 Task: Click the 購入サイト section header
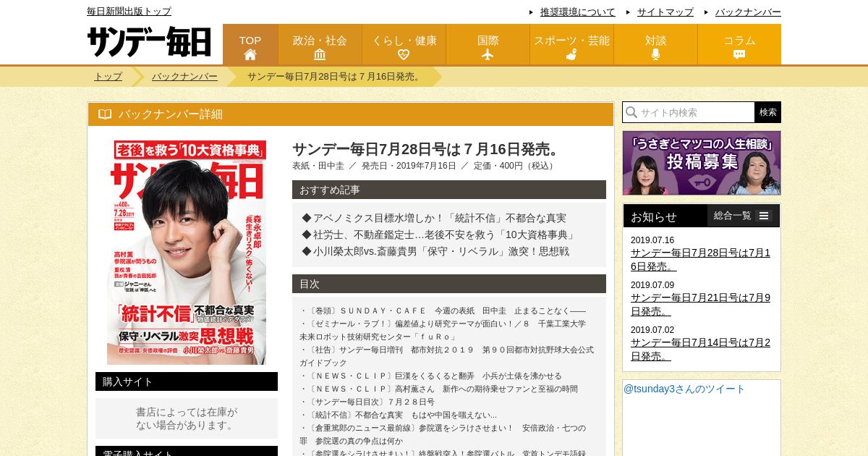tap(187, 381)
